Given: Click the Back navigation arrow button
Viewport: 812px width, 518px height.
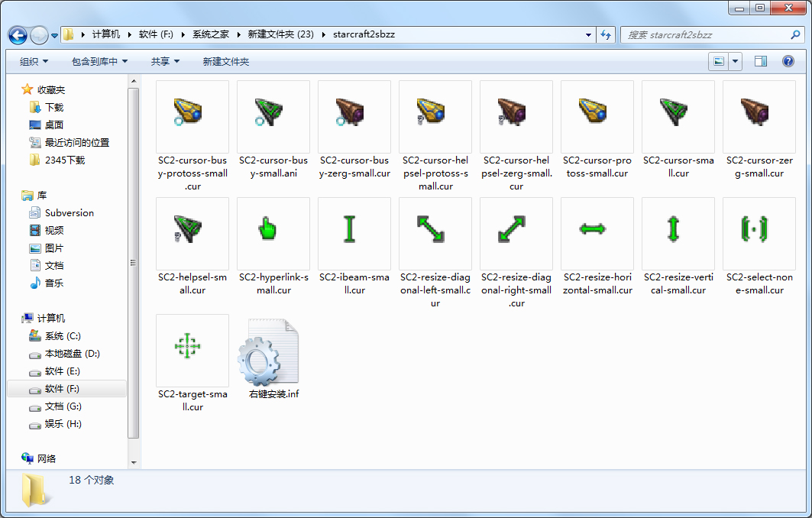Looking at the screenshot, I should (18, 35).
